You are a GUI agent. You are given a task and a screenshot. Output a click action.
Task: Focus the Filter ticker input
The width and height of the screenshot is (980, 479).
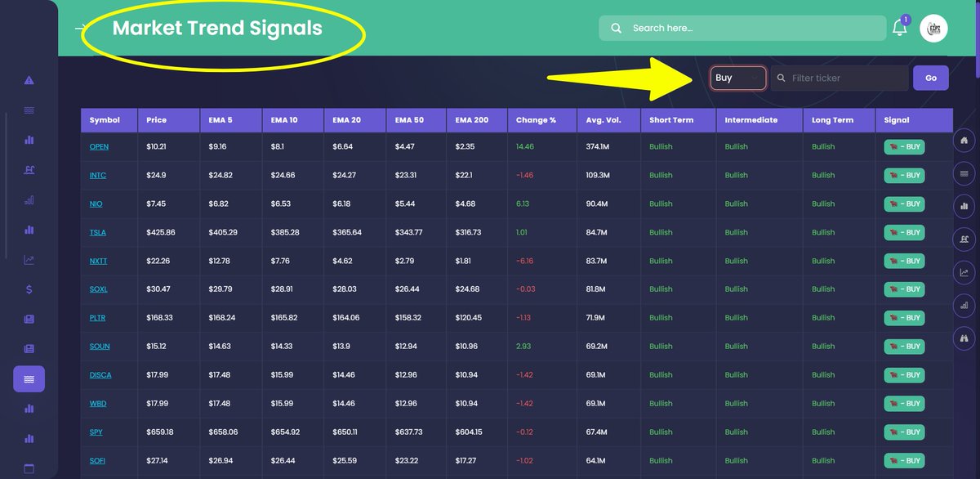(840, 78)
